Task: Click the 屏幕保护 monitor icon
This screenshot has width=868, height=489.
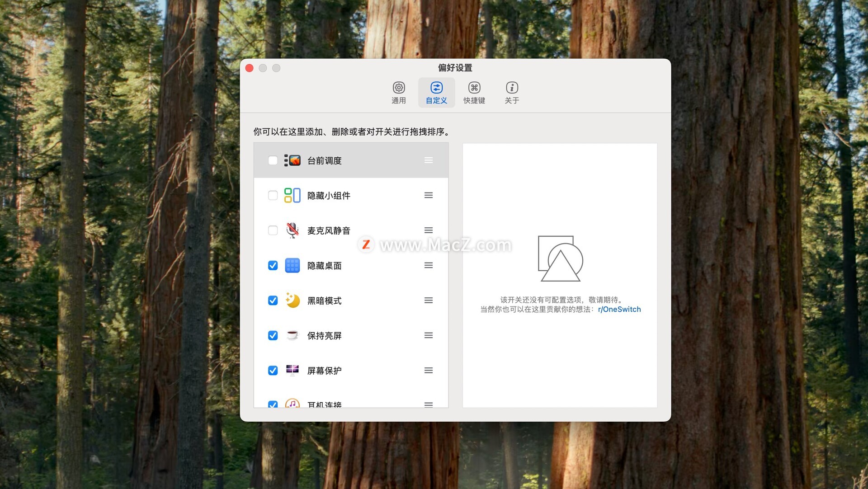Action: click(x=292, y=370)
